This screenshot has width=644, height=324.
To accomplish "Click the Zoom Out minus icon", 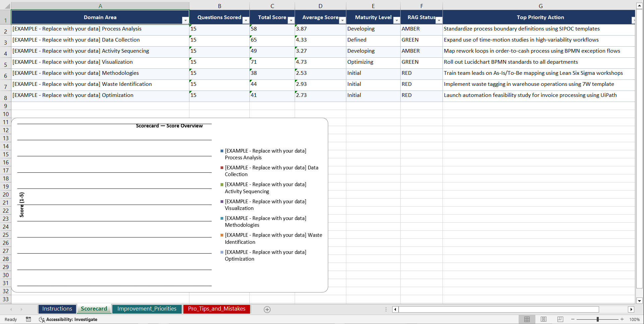I will tap(573, 319).
